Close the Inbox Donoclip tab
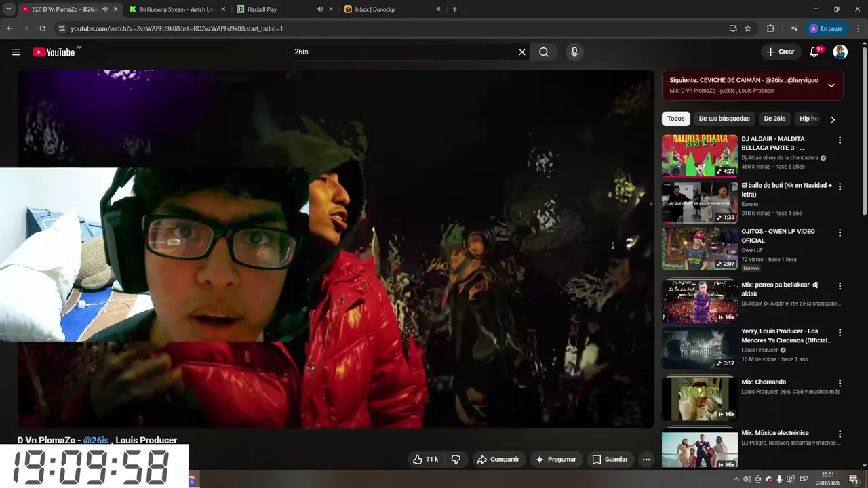868x488 pixels. [x=438, y=9]
